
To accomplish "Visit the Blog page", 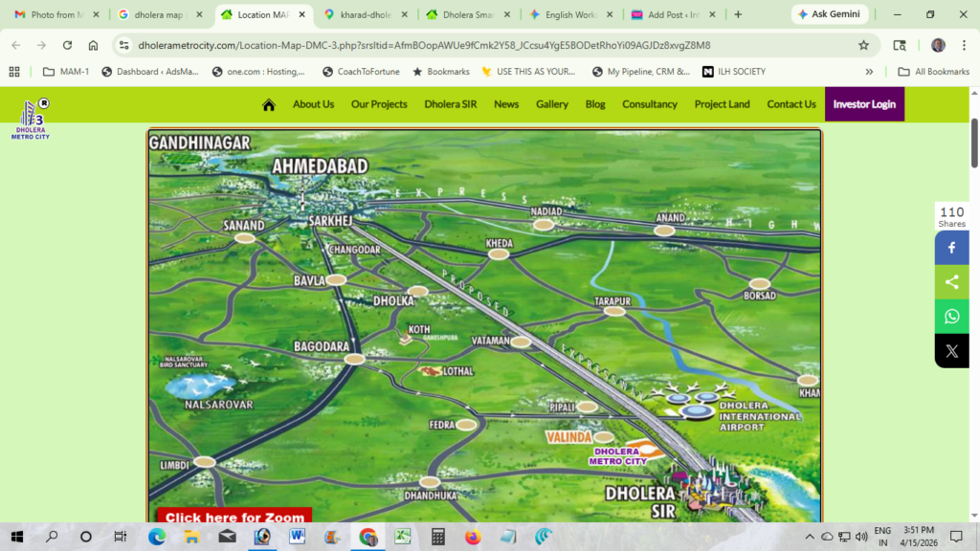I will (595, 104).
